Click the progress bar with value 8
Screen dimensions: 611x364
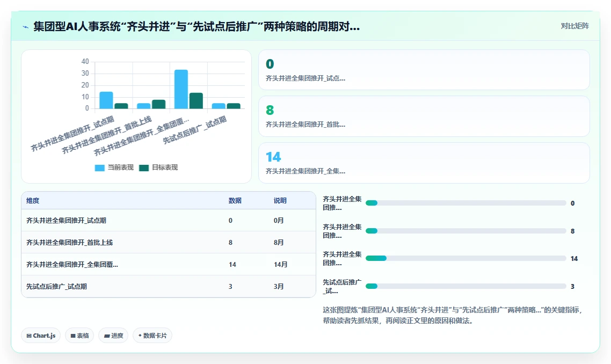[x=465, y=231]
